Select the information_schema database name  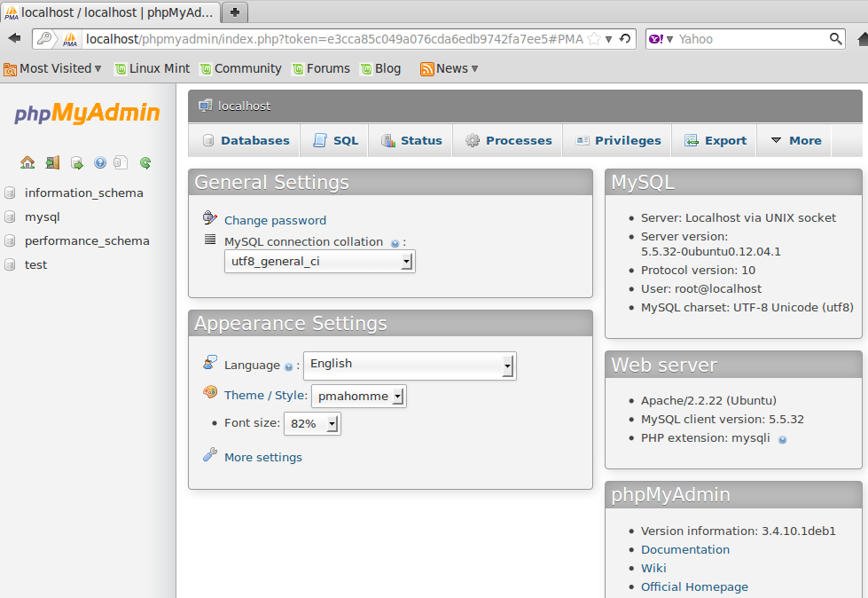point(84,193)
